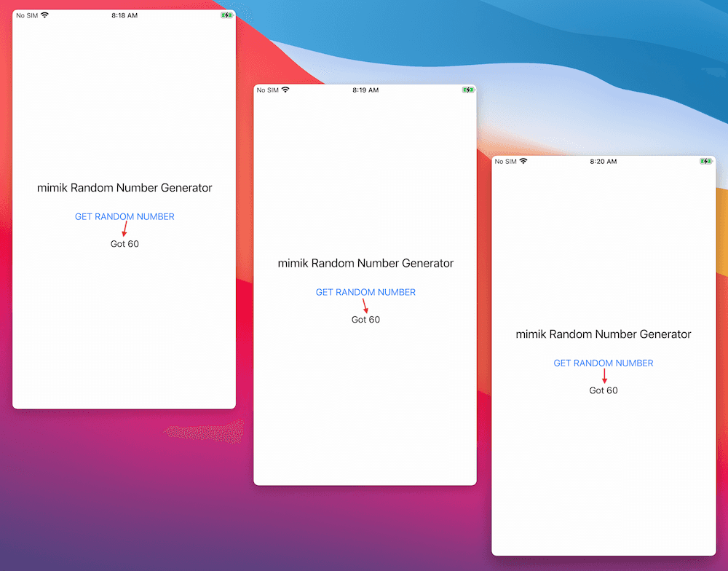Tap GET RANDOM NUMBER in the 8:18 AM simulator
The width and height of the screenshot is (728, 571).
tap(124, 216)
